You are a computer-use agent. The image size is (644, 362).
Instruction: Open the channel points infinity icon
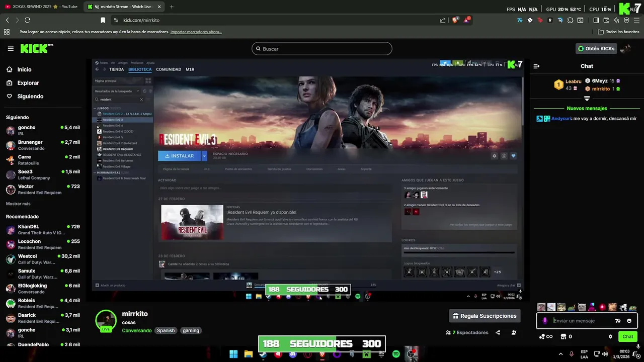click(545, 336)
